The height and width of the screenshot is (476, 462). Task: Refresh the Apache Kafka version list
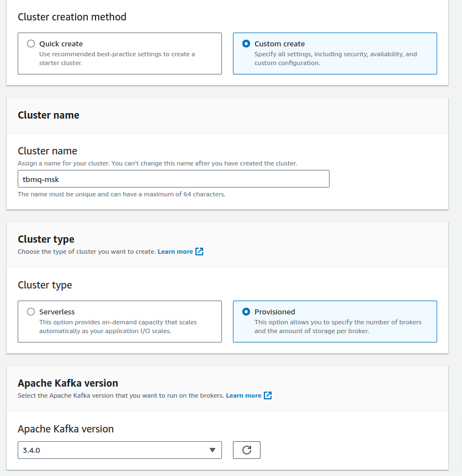(x=247, y=450)
